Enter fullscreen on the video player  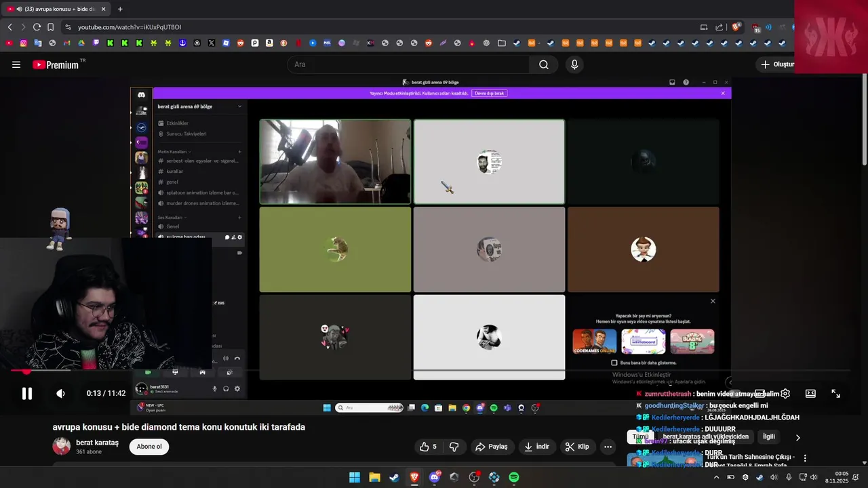pyautogui.click(x=836, y=393)
